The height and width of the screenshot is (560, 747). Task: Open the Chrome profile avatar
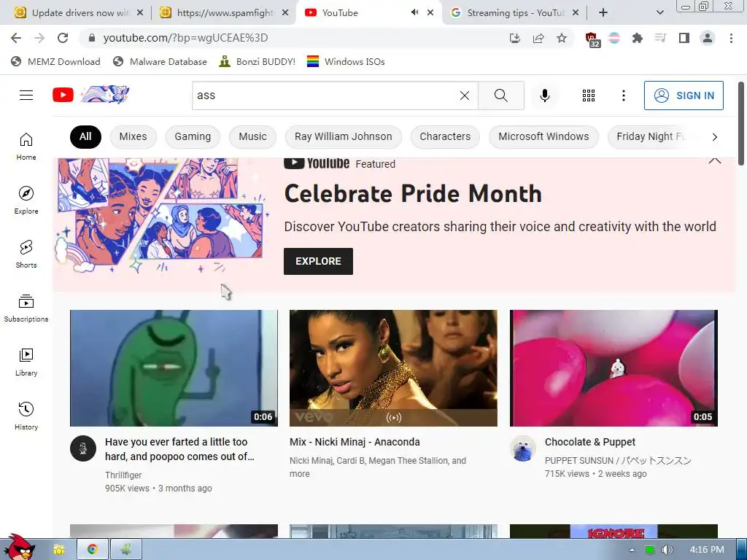click(x=708, y=38)
